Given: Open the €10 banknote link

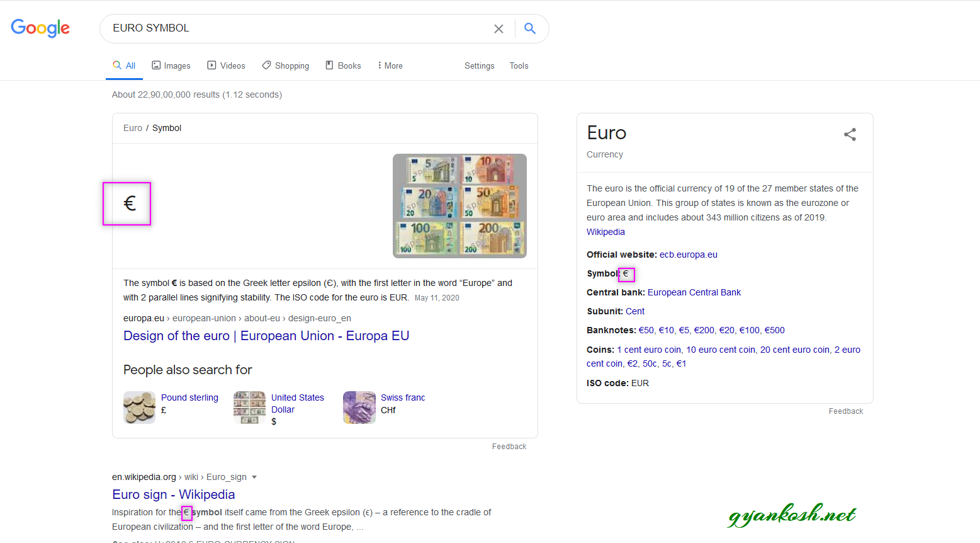Looking at the screenshot, I should tap(666, 330).
